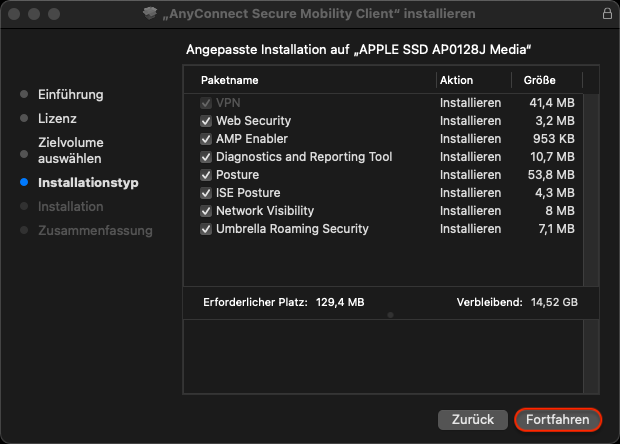Click the disabled VPN checkbox

coord(206,103)
